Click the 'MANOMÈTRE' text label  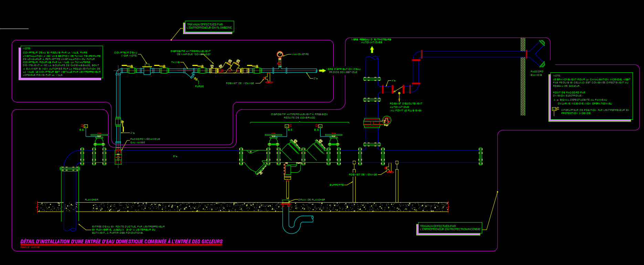tap(300, 54)
